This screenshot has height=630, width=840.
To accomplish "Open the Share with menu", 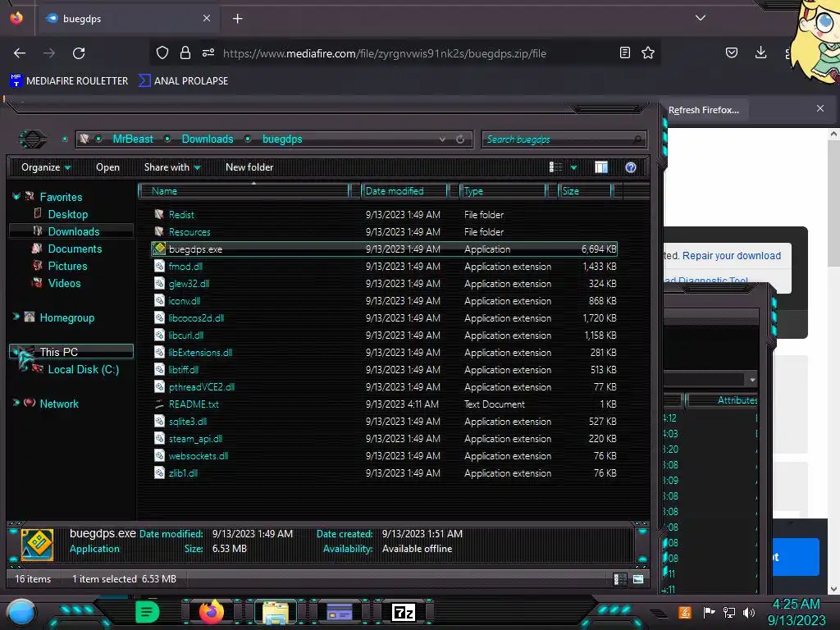I will tap(172, 167).
